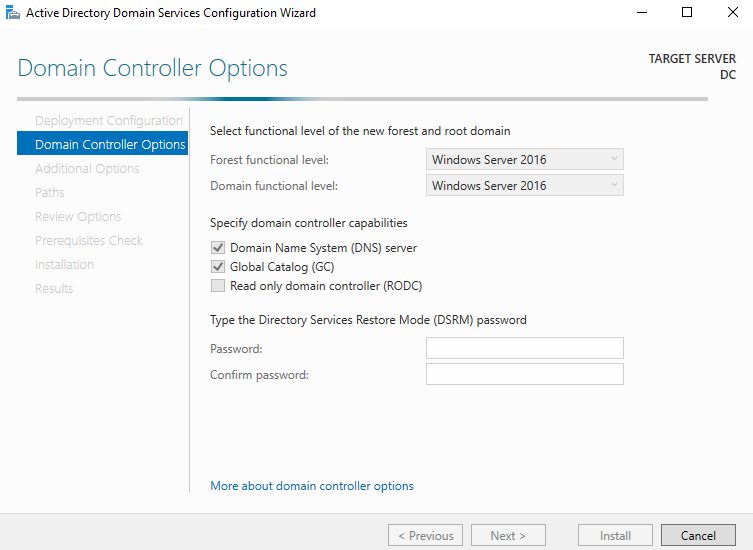Viewport: 753px width, 550px height.
Task: Open the Additional Options step
Action: pos(87,169)
